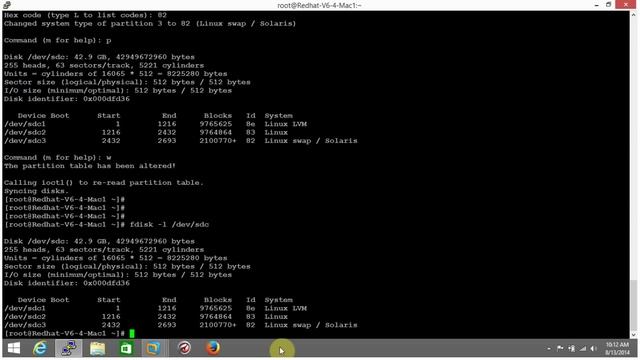Restore down the PuTTY window

(x=609, y=5)
